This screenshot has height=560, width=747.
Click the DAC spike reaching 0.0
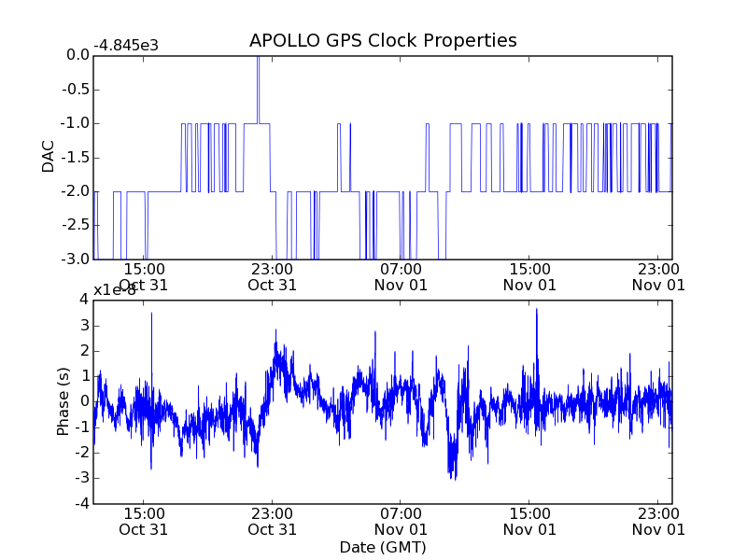259,88
